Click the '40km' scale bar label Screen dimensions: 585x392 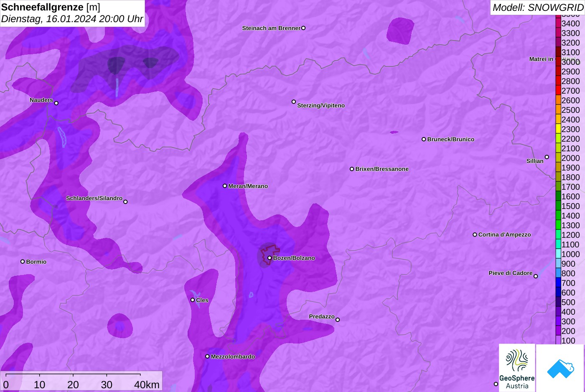[147, 384]
